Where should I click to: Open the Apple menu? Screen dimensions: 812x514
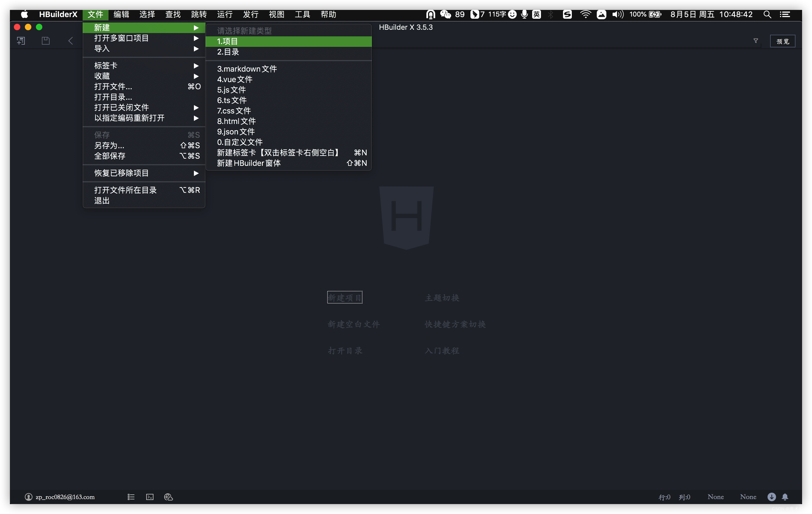point(24,14)
